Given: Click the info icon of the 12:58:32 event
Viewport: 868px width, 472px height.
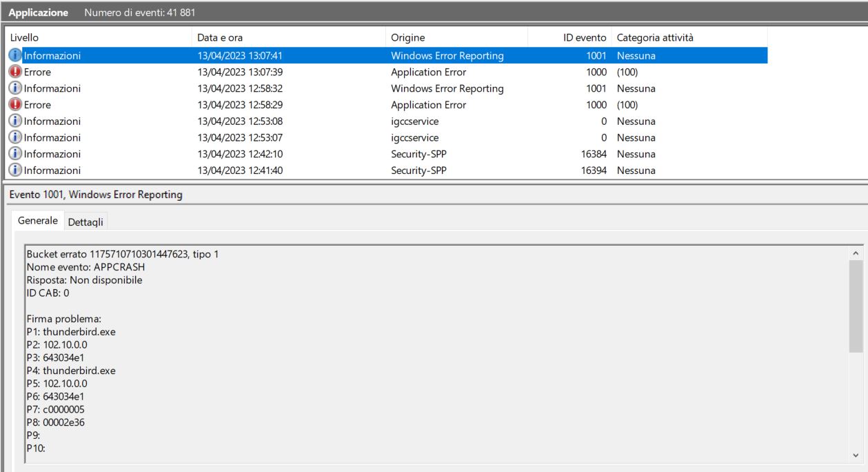Looking at the screenshot, I should [x=15, y=88].
